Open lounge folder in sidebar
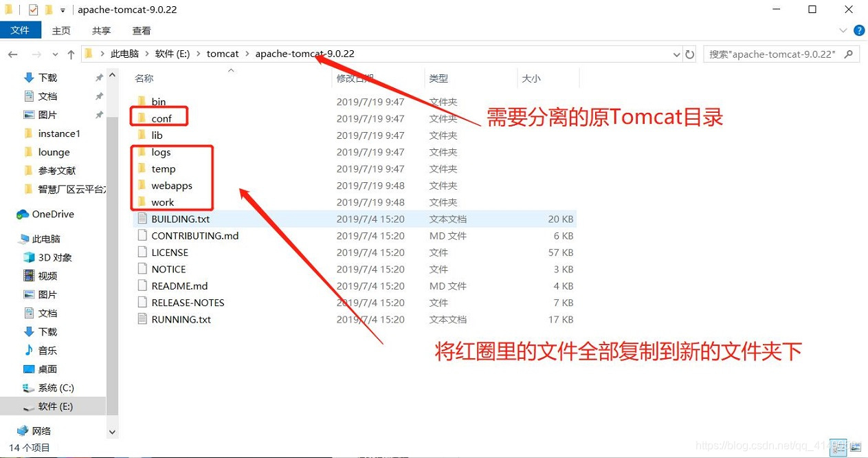The width and height of the screenshot is (868, 458). 54,152
